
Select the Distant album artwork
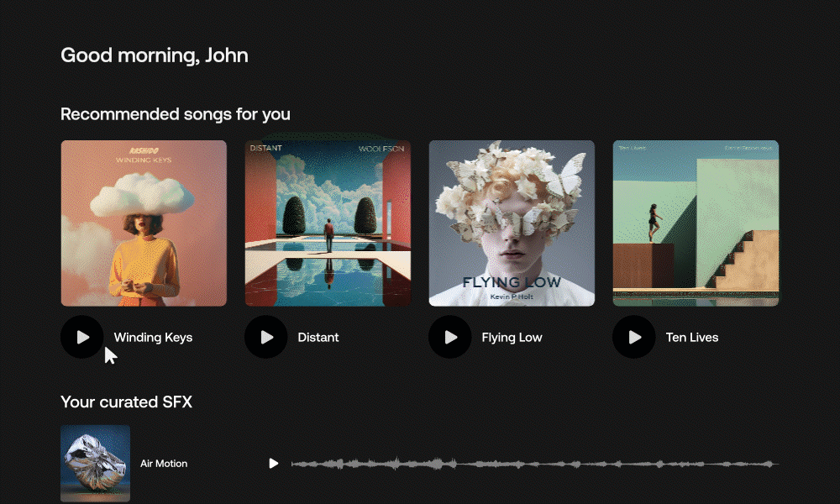click(328, 223)
